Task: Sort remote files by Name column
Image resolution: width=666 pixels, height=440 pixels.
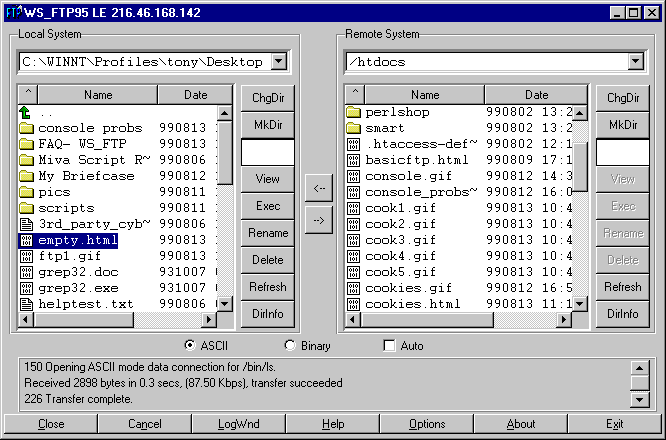Action: click(x=425, y=94)
